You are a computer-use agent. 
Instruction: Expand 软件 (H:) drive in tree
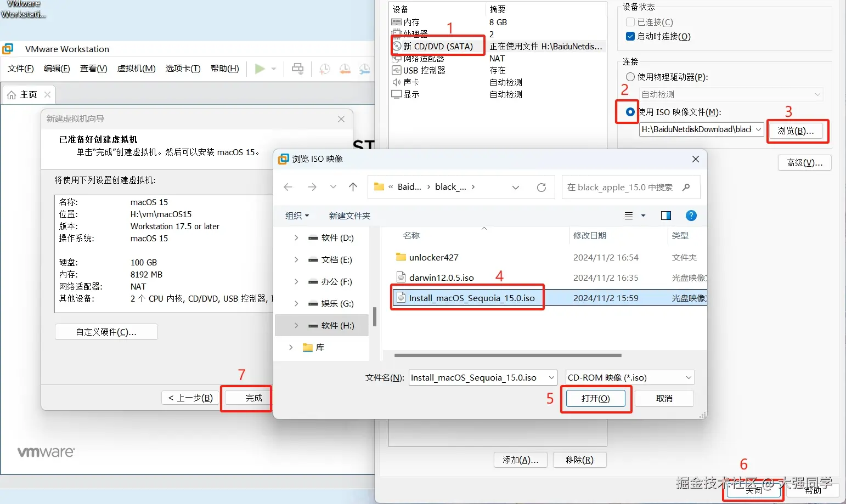[x=296, y=325]
